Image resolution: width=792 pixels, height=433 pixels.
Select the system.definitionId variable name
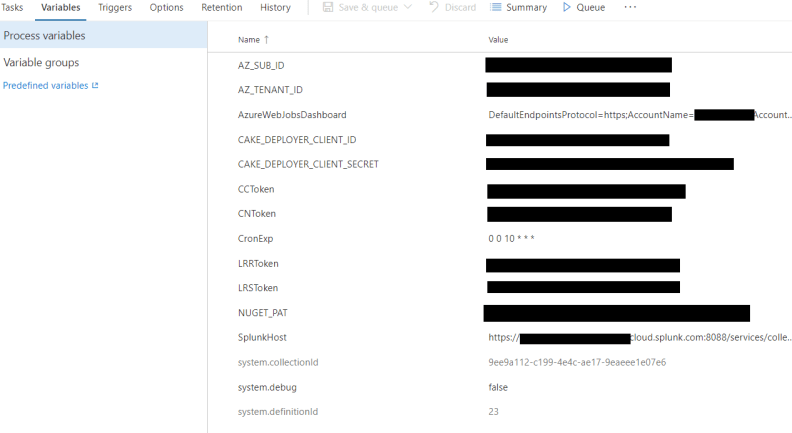click(x=278, y=412)
